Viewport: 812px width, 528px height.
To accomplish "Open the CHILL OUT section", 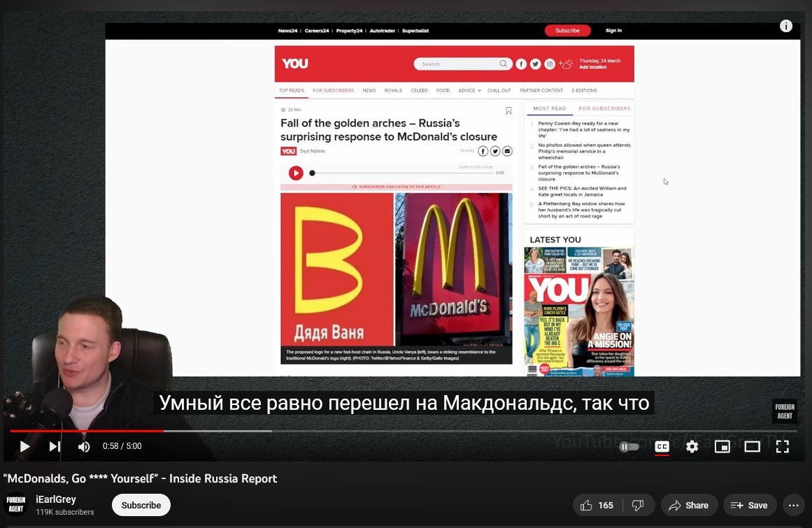I will (x=499, y=91).
